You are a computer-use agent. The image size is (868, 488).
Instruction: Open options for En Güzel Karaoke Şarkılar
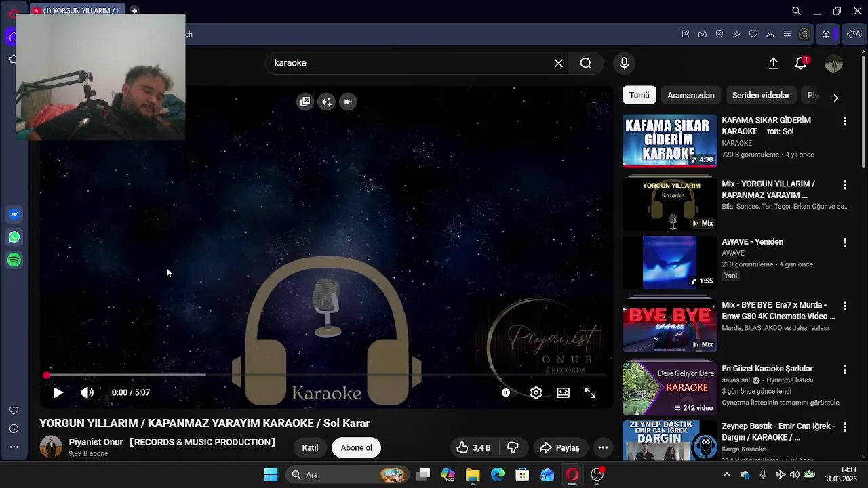[x=844, y=369]
